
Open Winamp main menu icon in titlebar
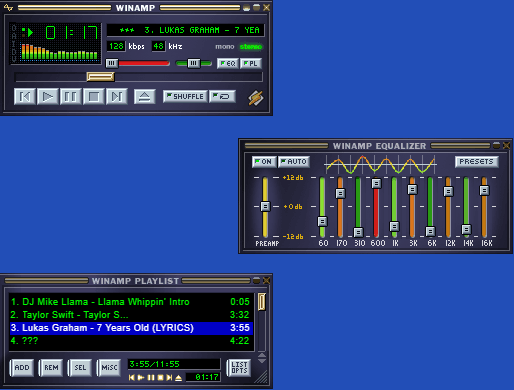click(x=8, y=7)
